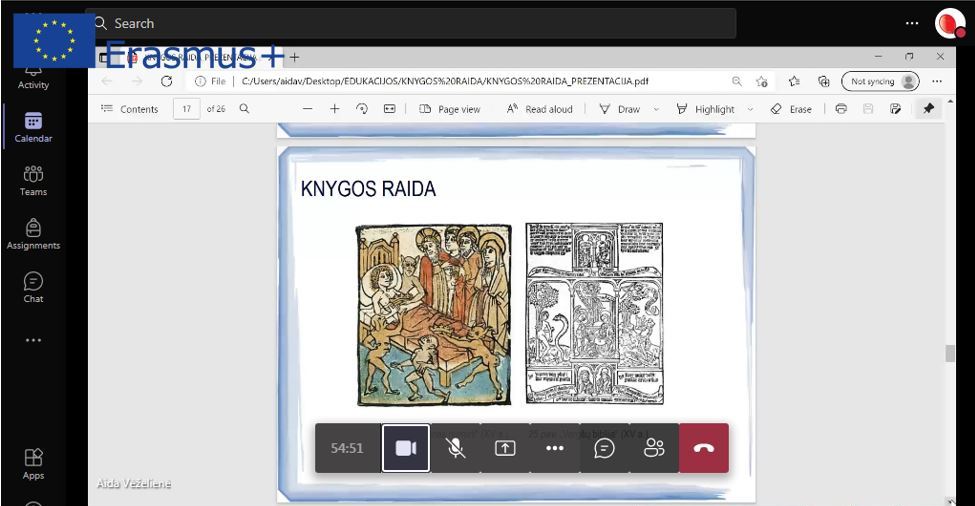975x506 pixels.
Task: Click the browser address bar URL
Action: point(445,81)
